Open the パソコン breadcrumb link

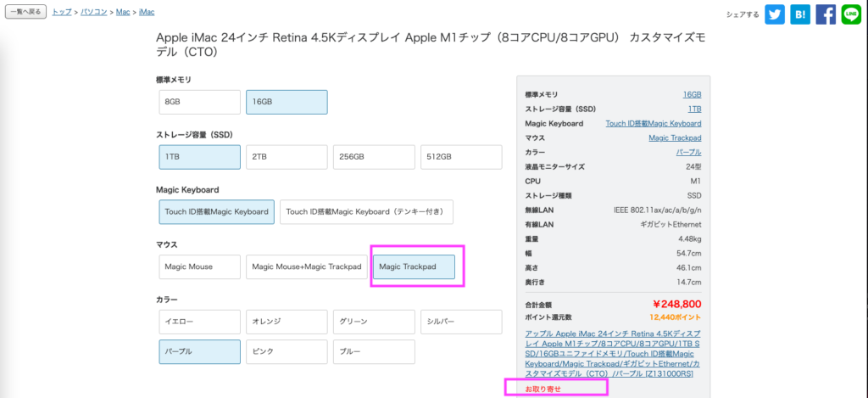(x=93, y=12)
